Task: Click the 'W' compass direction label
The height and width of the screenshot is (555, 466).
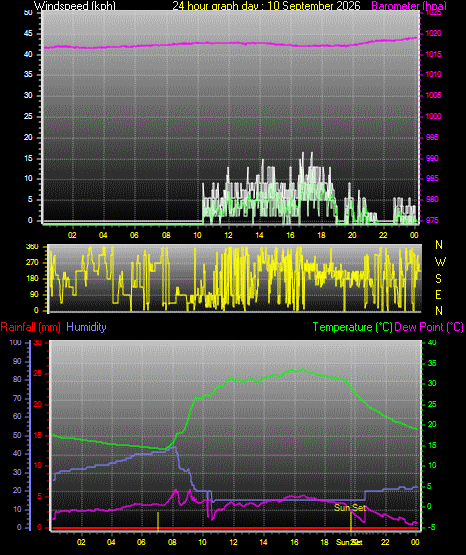Action: point(440,262)
